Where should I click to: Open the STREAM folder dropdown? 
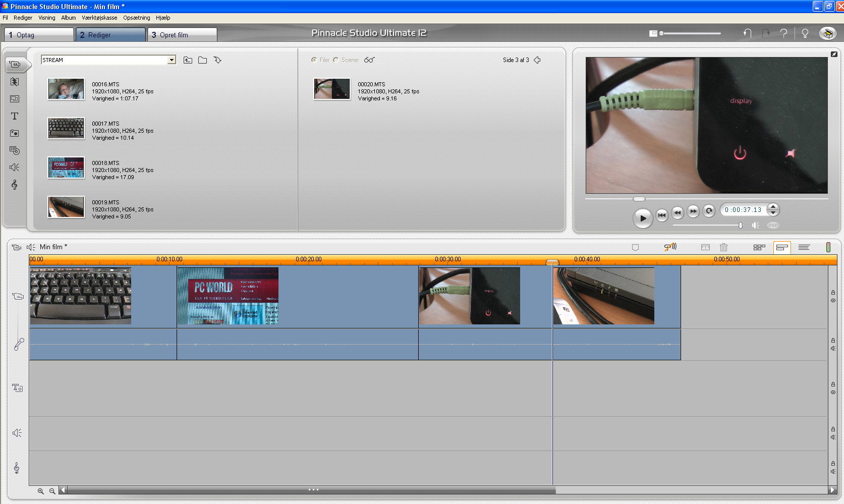[172, 60]
